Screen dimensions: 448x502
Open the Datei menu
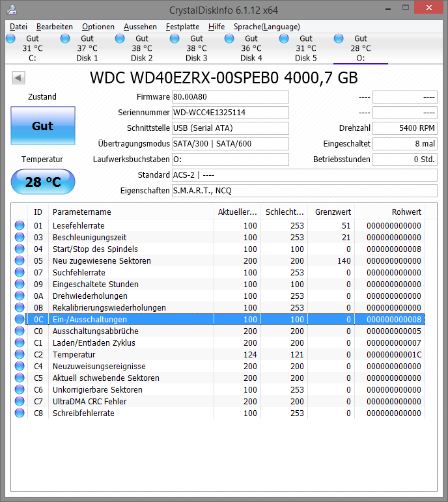pos(18,27)
